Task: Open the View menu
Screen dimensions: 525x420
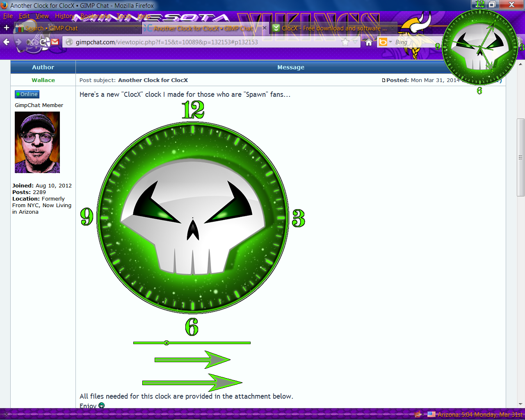Action: click(x=42, y=16)
